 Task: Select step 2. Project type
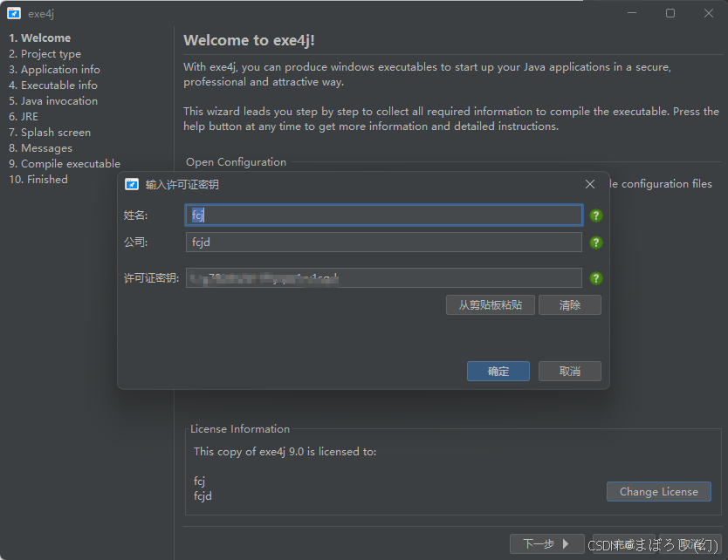click(x=45, y=54)
